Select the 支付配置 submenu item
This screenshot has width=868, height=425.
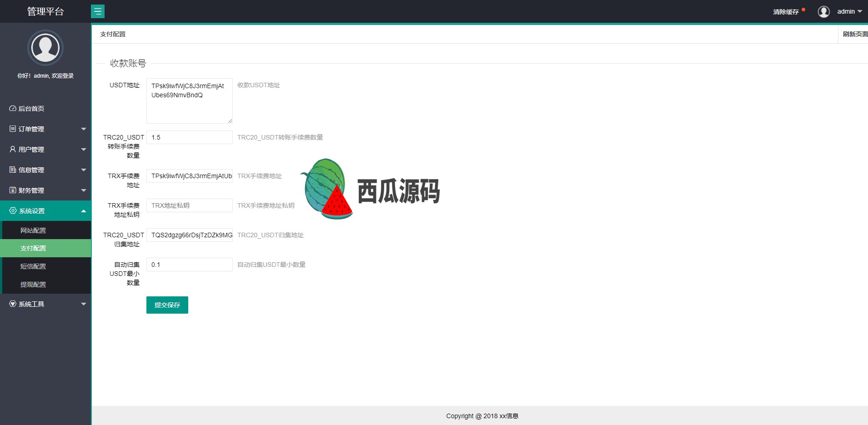pyautogui.click(x=45, y=248)
